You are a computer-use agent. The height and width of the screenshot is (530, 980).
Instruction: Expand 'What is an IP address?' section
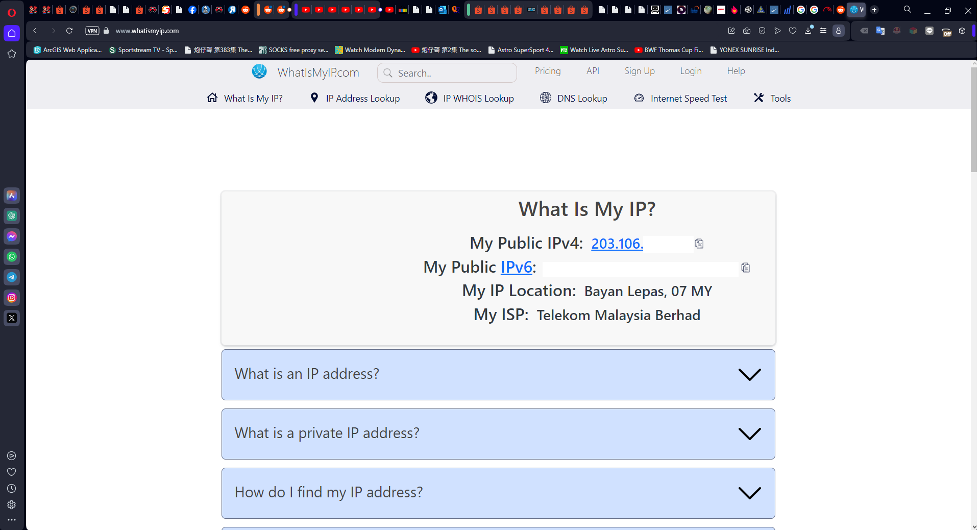point(498,374)
